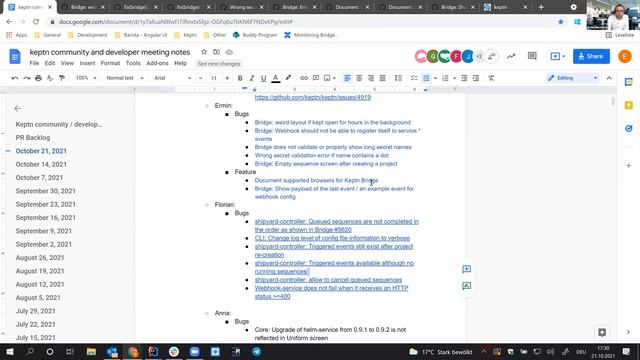Open the highlight color picker
640x360 pixels.
click(x=288, y=78)
